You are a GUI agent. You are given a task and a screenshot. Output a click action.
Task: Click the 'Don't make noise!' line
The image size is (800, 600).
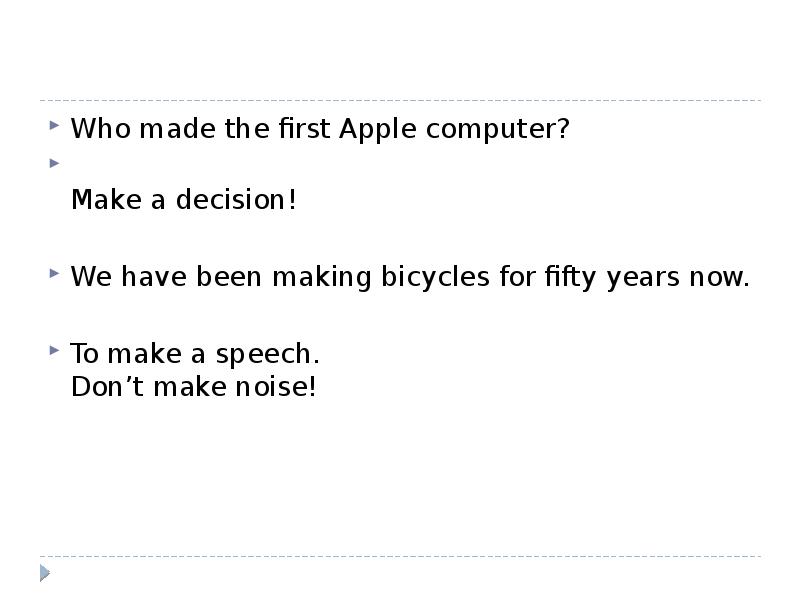point(194,387)
